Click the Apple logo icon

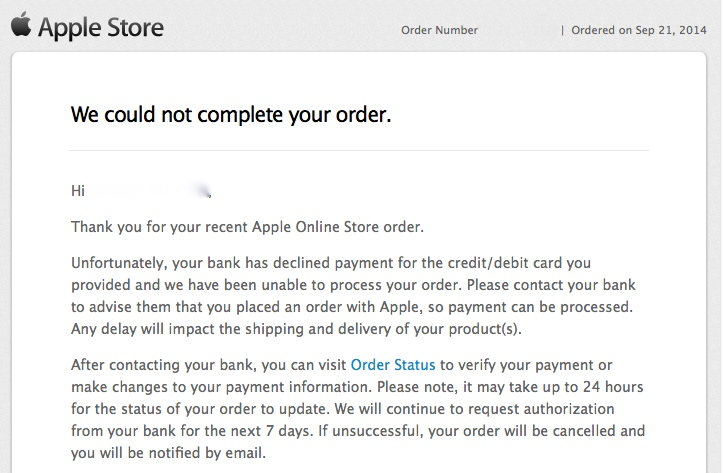[x=21, y=24]
